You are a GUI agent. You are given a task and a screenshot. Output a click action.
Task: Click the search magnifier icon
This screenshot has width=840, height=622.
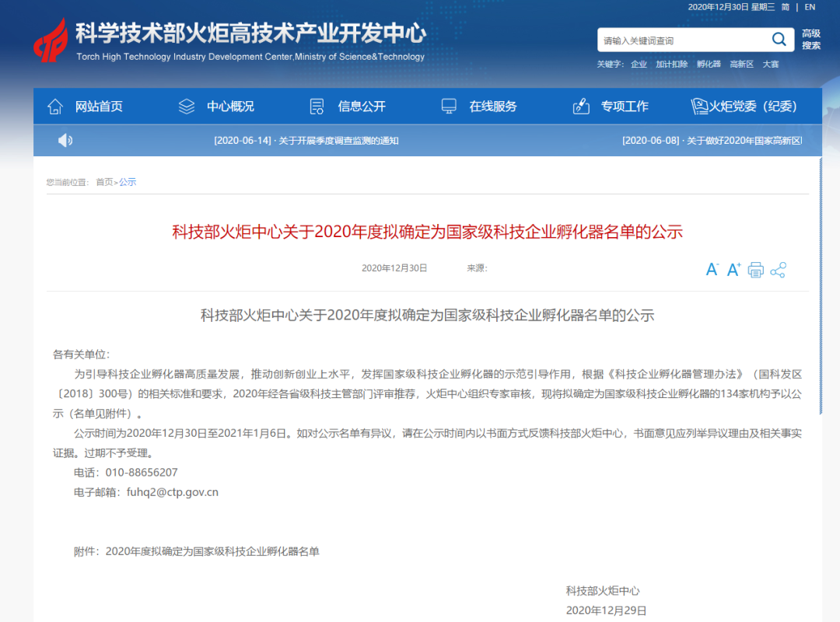tap(779, 40)
